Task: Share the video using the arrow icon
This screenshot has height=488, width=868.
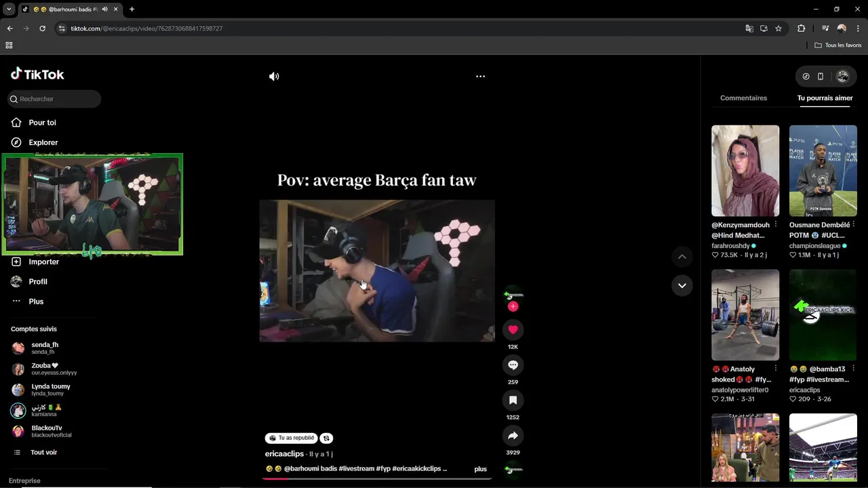Action: (x=513, y=435)
